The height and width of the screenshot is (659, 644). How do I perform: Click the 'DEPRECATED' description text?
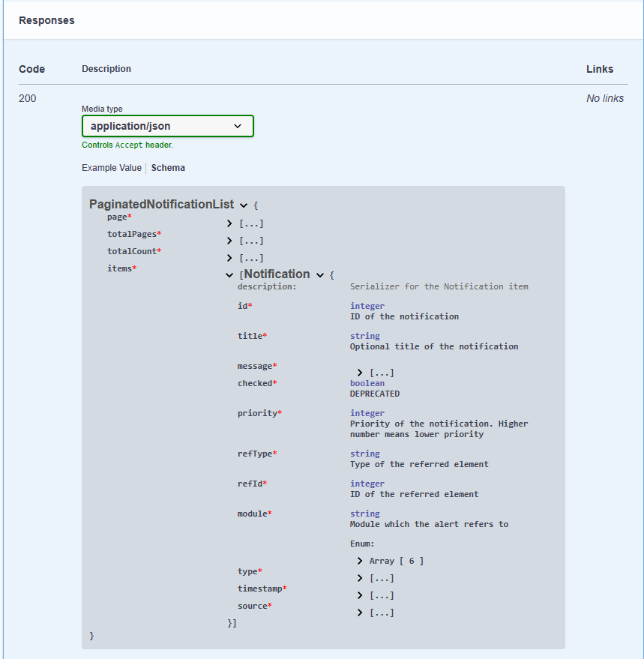click(375, 394)
